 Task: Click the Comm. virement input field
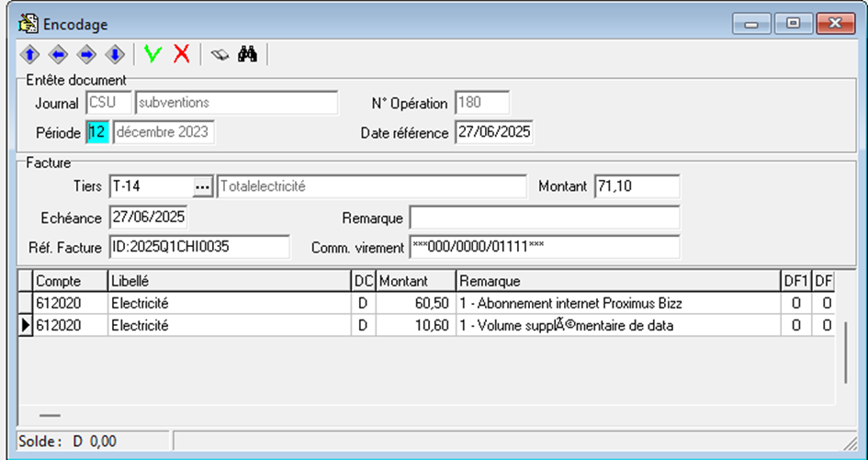tap(544, 247)
